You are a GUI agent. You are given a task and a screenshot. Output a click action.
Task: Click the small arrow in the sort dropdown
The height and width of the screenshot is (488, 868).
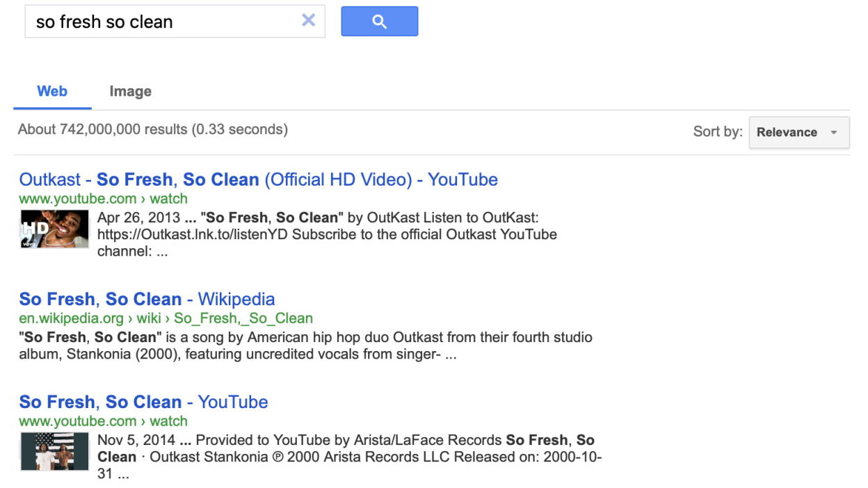click(834, 132)
